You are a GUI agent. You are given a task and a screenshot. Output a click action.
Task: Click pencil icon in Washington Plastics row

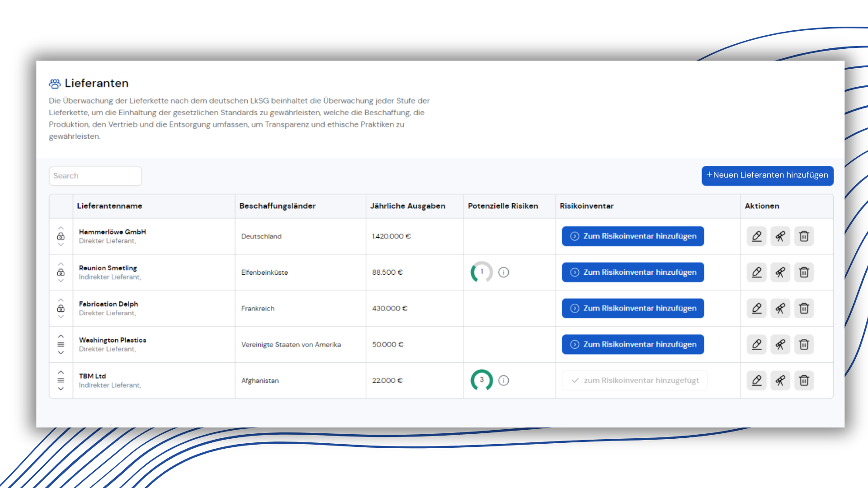pos(756,344)
